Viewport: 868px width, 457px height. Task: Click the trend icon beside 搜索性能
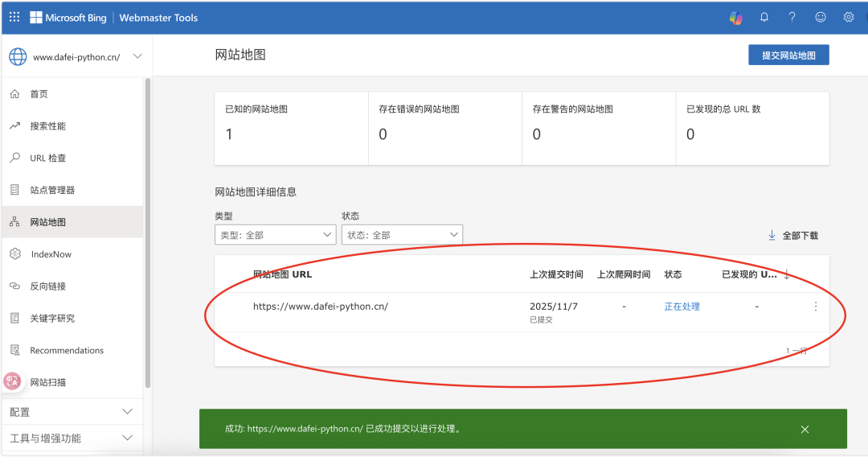click(15, 126)
